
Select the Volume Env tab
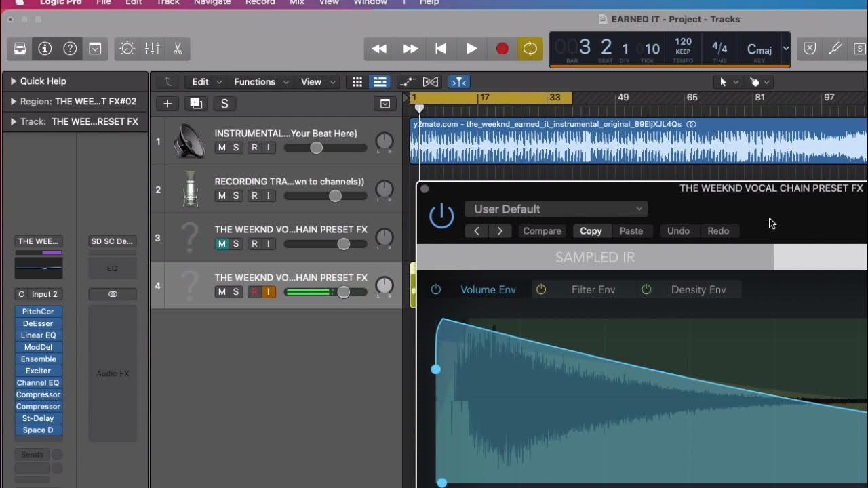(x=488, y=289)
